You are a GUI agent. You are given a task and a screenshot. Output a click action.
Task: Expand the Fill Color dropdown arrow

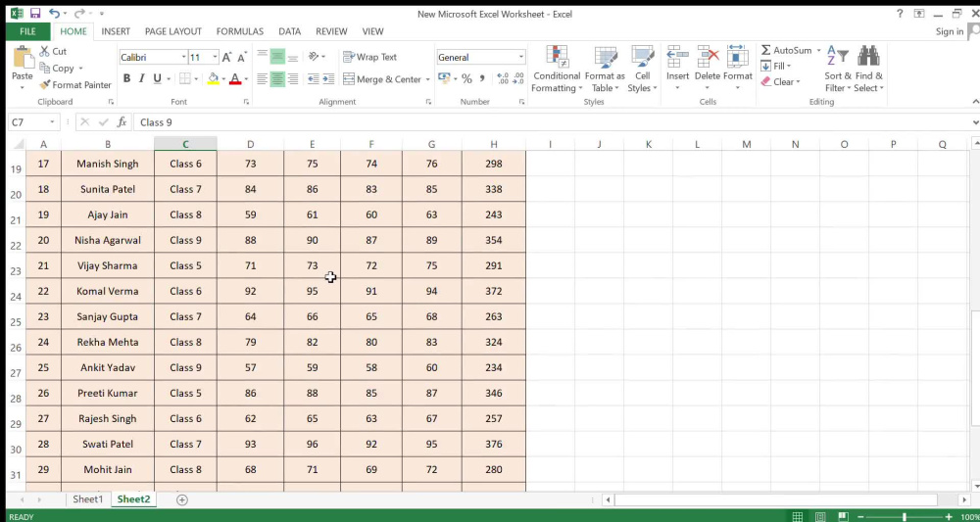point(223,78)
